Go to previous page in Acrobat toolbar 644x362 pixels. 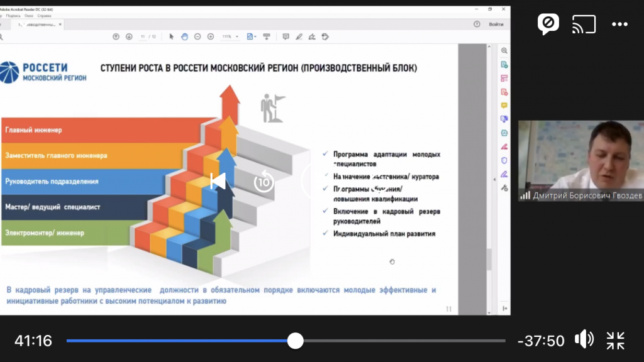[116, 36]
